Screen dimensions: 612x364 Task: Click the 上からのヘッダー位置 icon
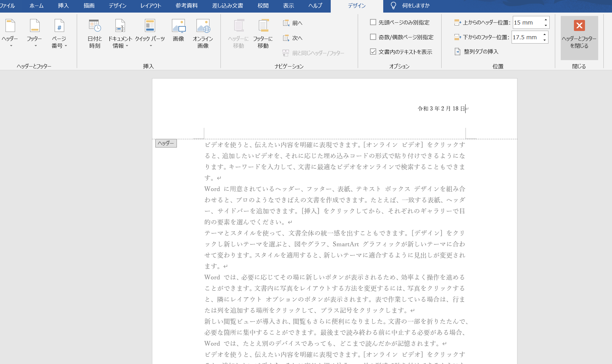pyautogui.click(x=458, y=22)
